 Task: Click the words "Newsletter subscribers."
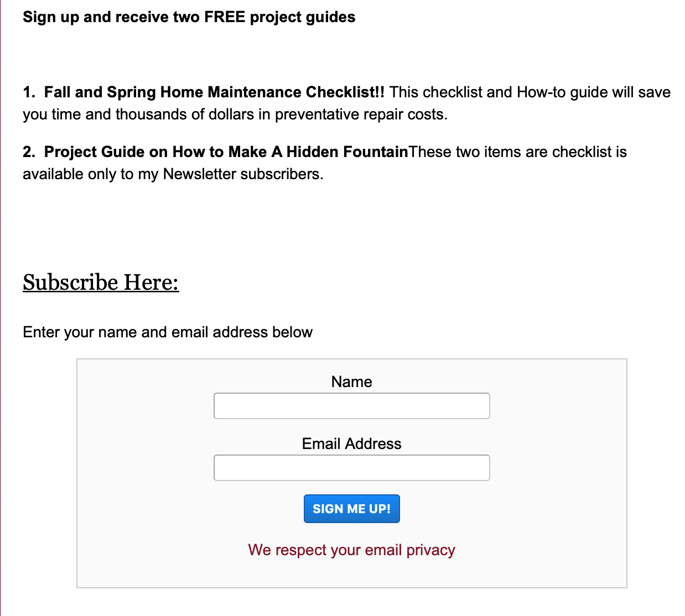tap(243, 174)
